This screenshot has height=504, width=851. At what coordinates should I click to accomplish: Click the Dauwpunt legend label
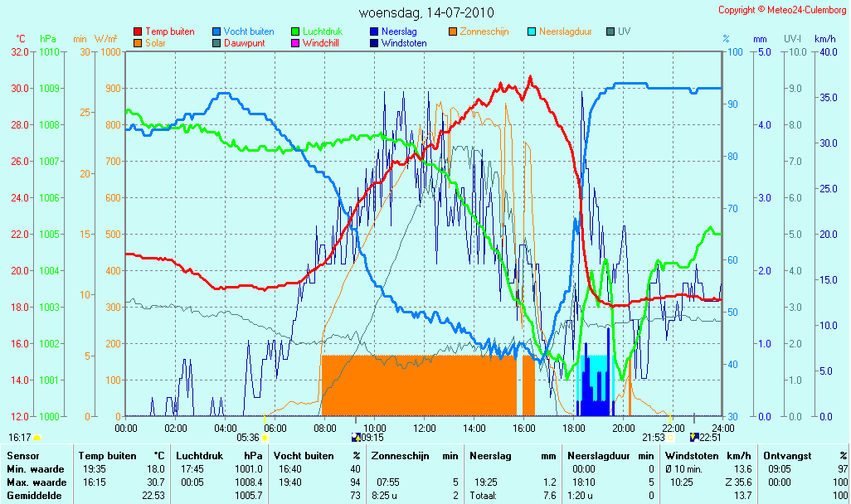[244, 43]
